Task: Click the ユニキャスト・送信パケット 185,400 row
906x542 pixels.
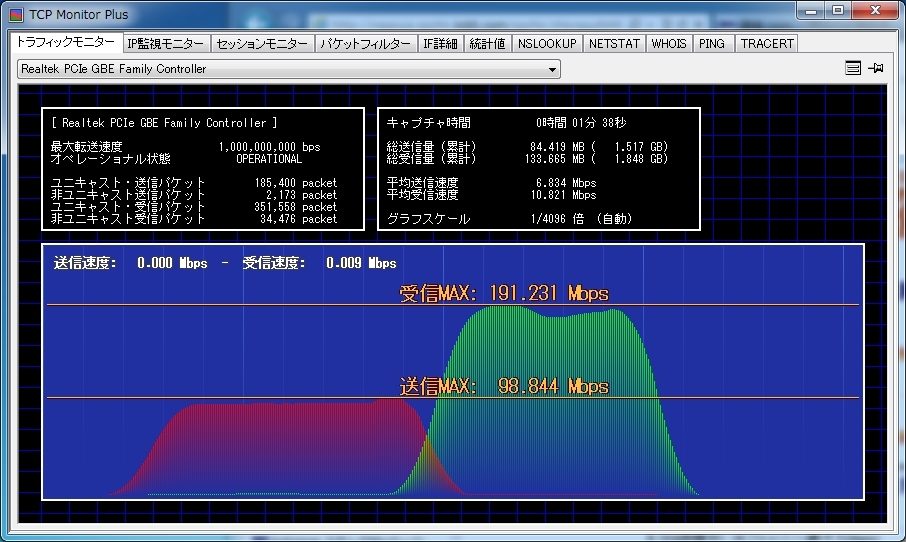Action: point(194,183)
